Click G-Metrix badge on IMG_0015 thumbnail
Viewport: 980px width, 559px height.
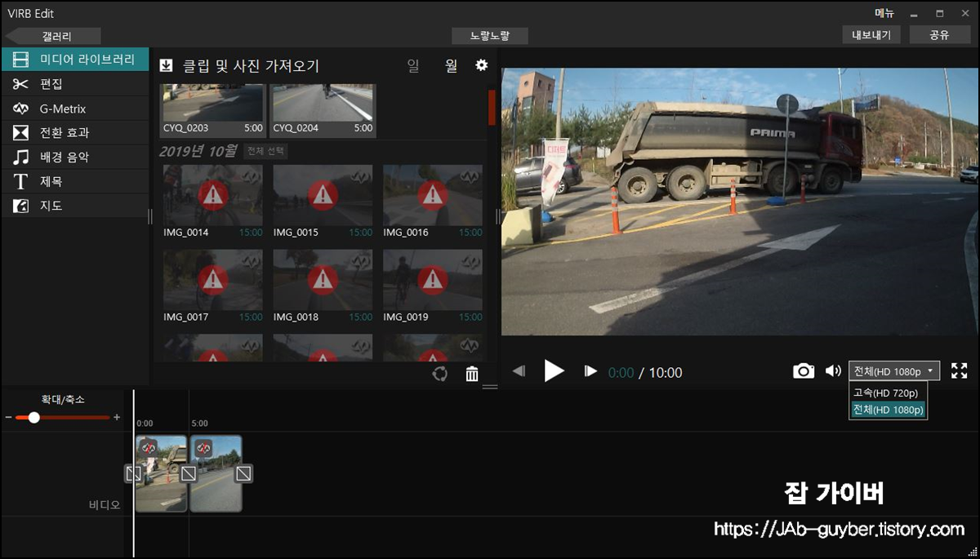[x=361, y=175]
